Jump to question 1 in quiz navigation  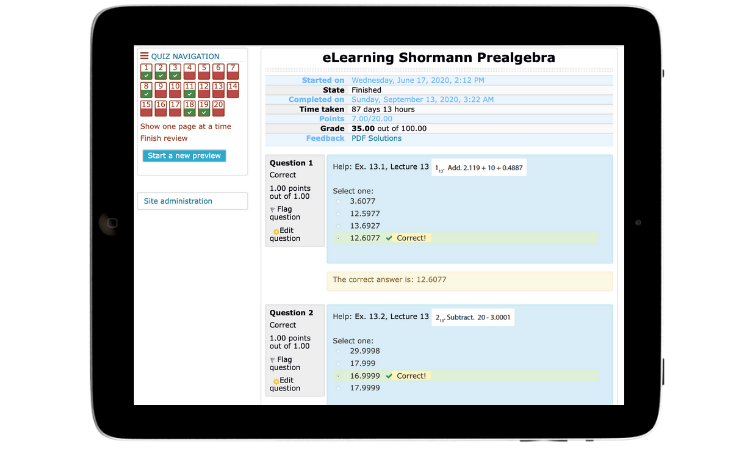[146, 71]
